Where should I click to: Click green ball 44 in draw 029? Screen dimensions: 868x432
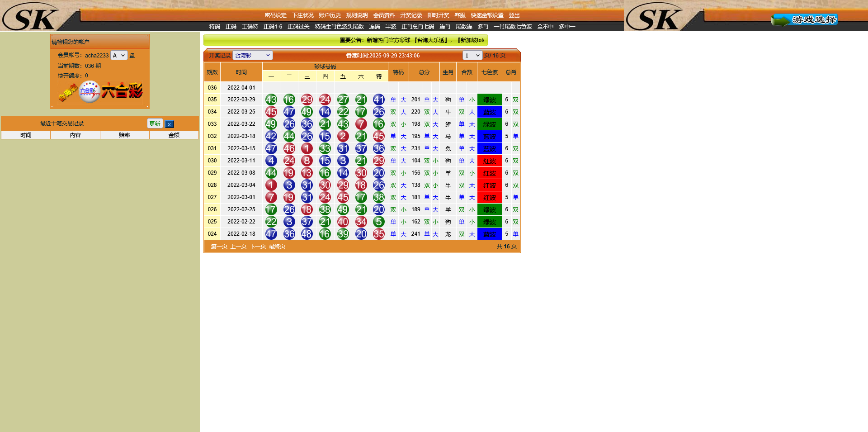coord(271,173)
